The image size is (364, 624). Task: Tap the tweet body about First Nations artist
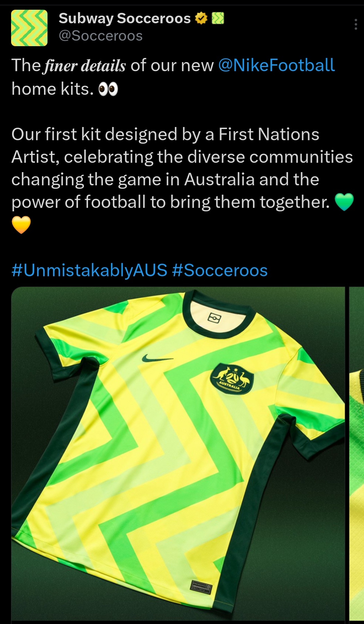[x=182, y=168]
